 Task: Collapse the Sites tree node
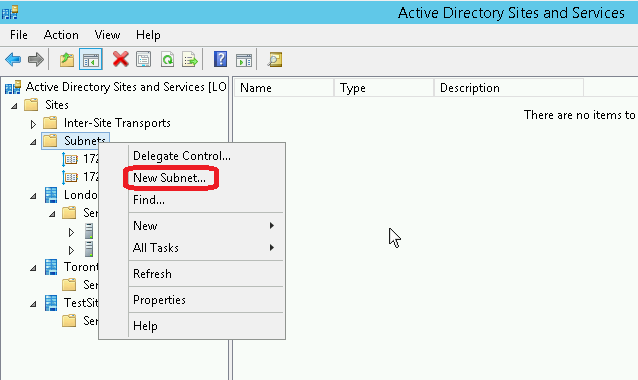(15, 106)
